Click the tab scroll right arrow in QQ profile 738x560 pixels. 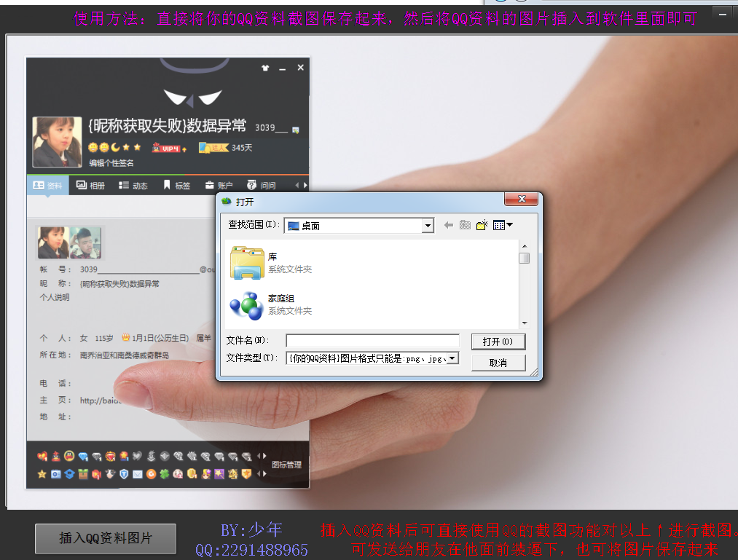305,186
